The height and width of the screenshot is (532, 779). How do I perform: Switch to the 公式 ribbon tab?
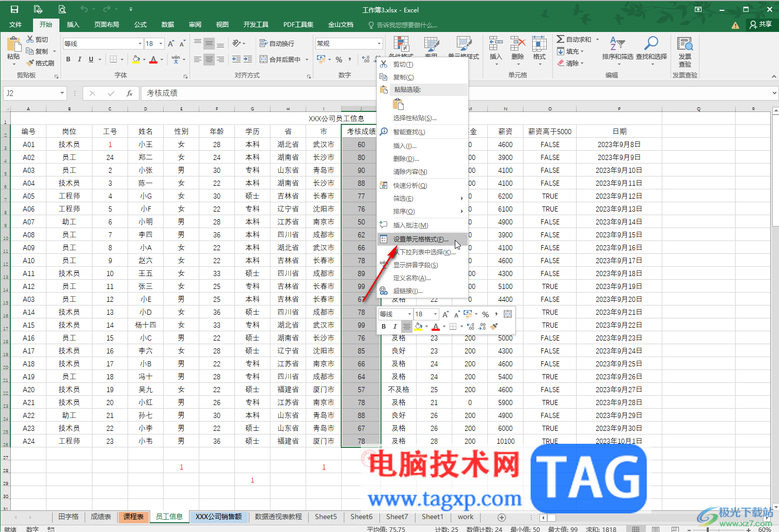click(x=140, y=24)
